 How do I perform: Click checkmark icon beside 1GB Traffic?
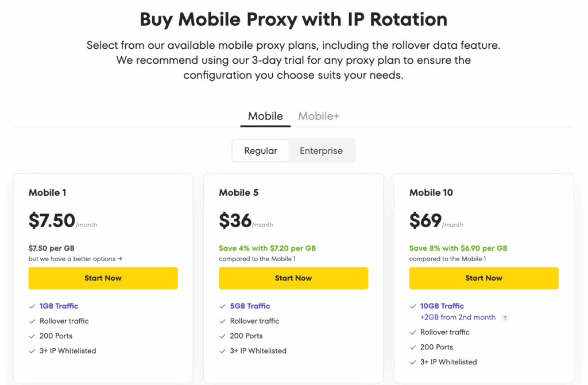[32, 306]
